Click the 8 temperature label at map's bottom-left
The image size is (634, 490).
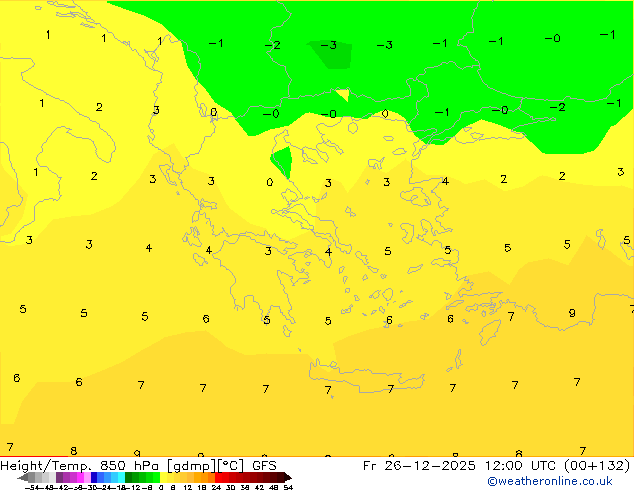pyautogui.click(x=74, y=451)
